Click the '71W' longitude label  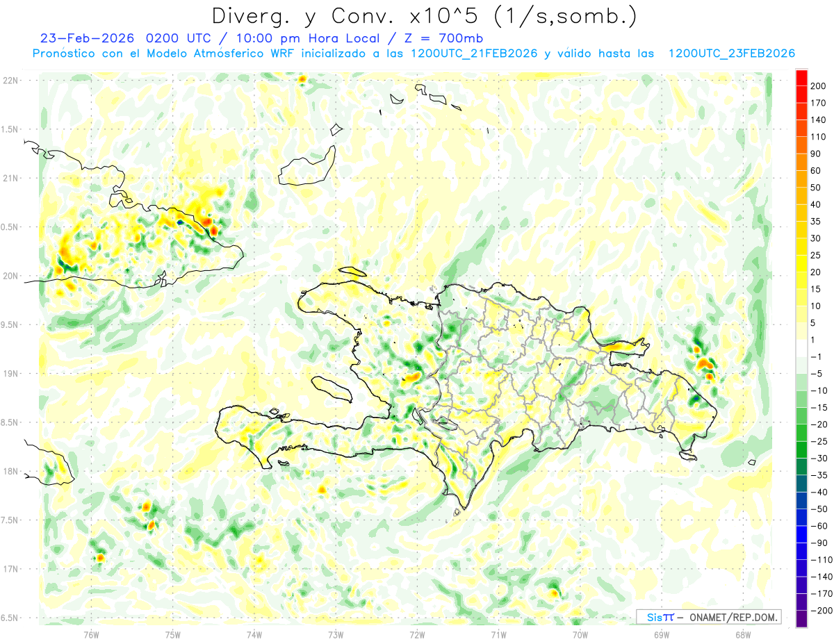click(498, 634)
